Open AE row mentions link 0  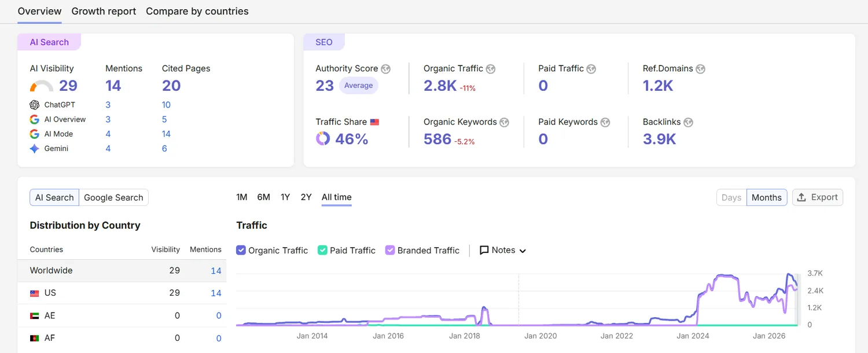click(219, 316)
